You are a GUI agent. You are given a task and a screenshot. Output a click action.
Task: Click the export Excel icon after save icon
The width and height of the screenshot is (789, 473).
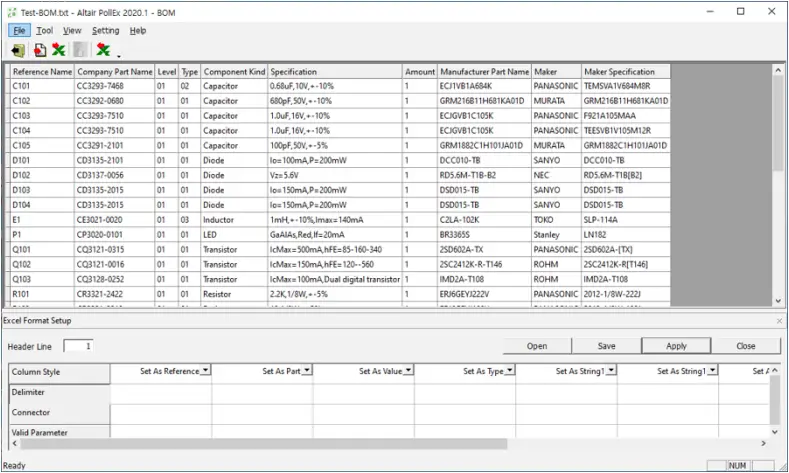click(x=103, y=49)
